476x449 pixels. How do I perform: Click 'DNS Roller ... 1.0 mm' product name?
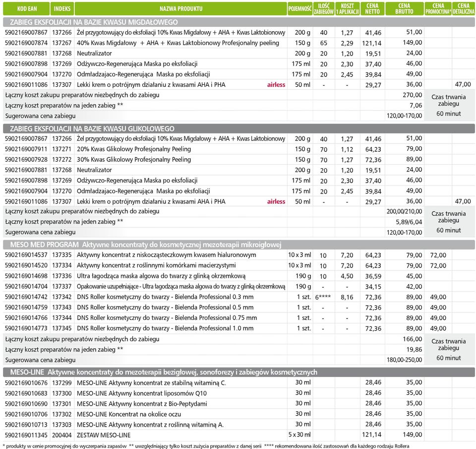[x=165, y=328]
